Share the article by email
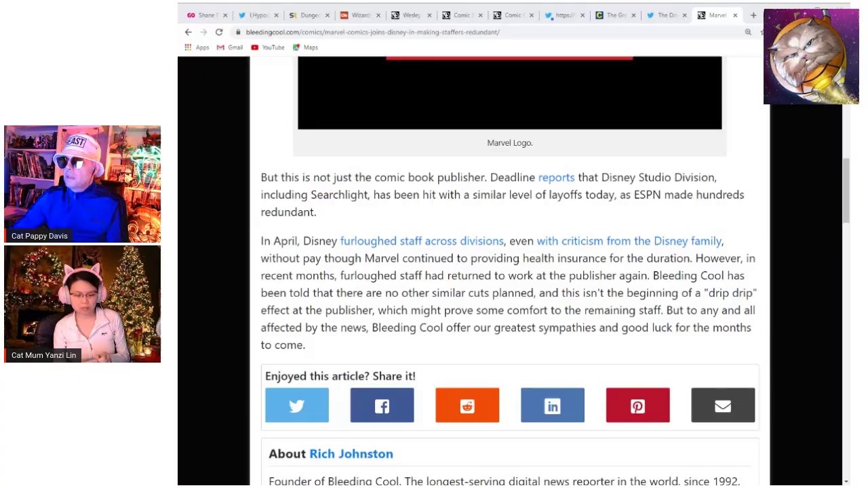 click(x=722, y=405)
